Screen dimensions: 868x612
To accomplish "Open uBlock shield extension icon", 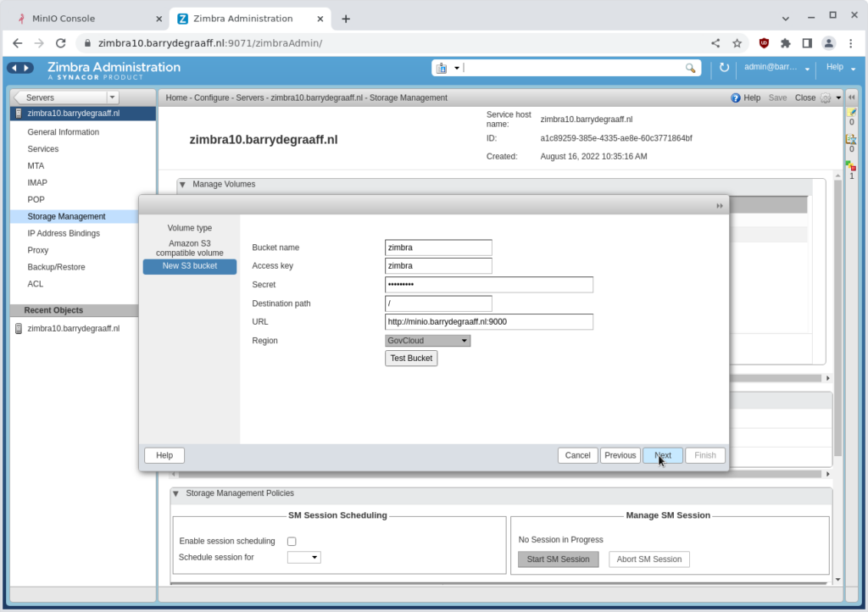I will click(x=764, y=43).
